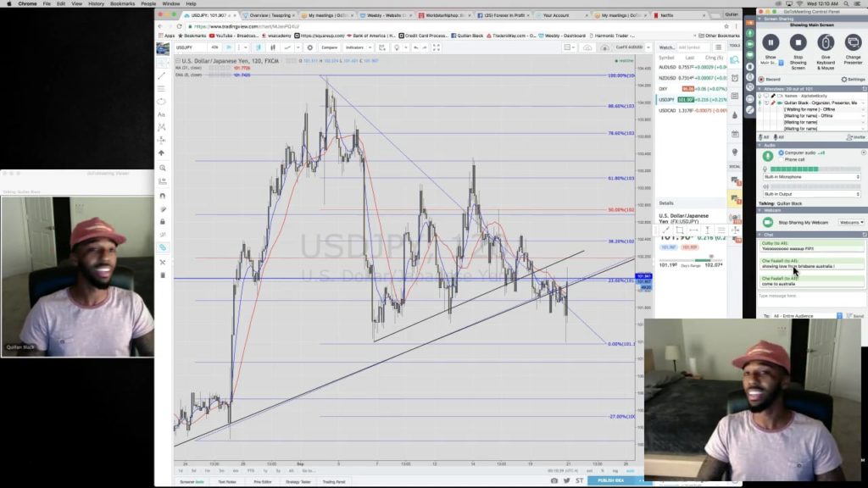
Task: Toggle webcam in GoToMeeting side strip
Action: click(750, 44)
